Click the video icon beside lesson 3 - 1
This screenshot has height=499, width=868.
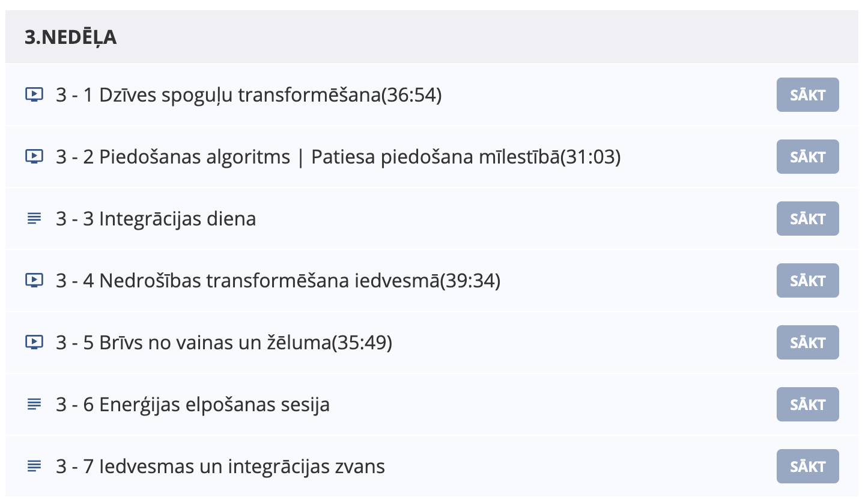click(35, 95)
